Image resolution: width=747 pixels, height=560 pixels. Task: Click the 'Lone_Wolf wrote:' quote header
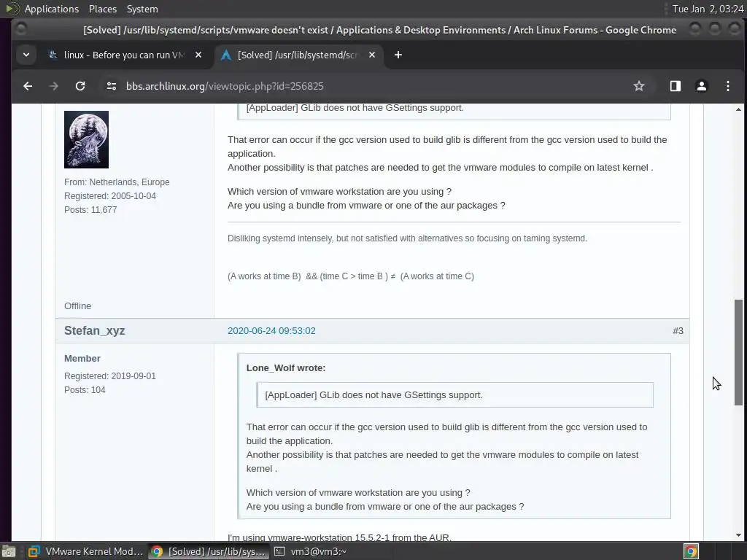(x=286, y=368)
